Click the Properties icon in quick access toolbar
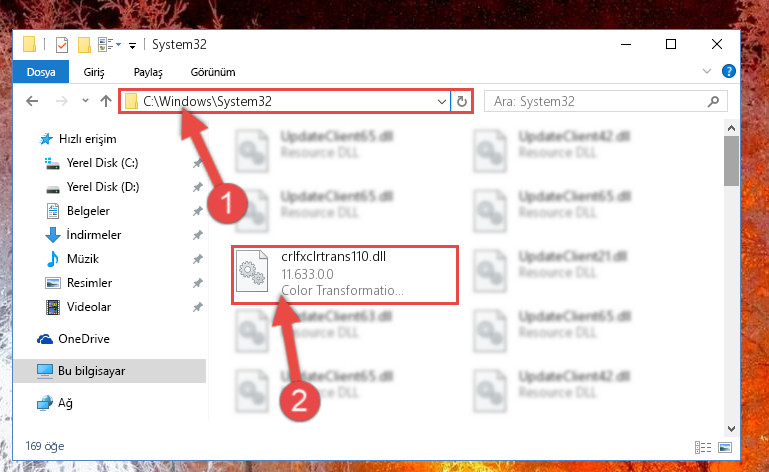Viewport: 769px width, 472px height. tap(62, 45)
